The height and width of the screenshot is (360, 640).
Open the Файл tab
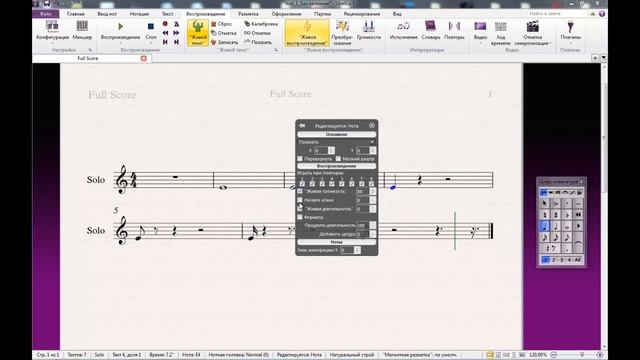(x=46, y=13)
